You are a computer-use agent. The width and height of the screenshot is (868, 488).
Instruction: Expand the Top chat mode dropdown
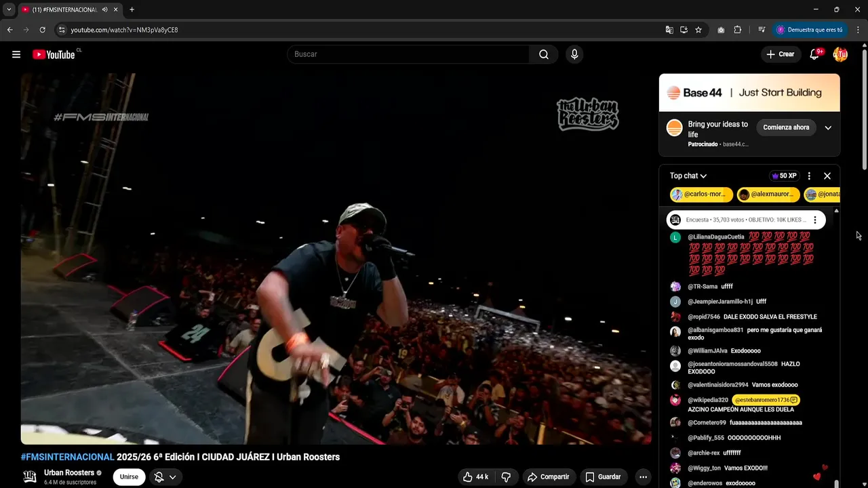pyautogui.click(x=688, y=176)
